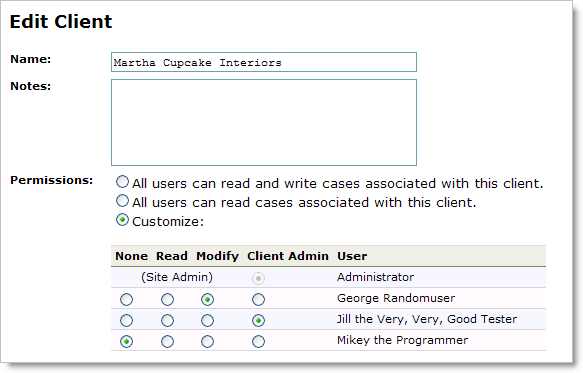Click the 'Notes:' label

pyautogui.click(x=30, y=86)
